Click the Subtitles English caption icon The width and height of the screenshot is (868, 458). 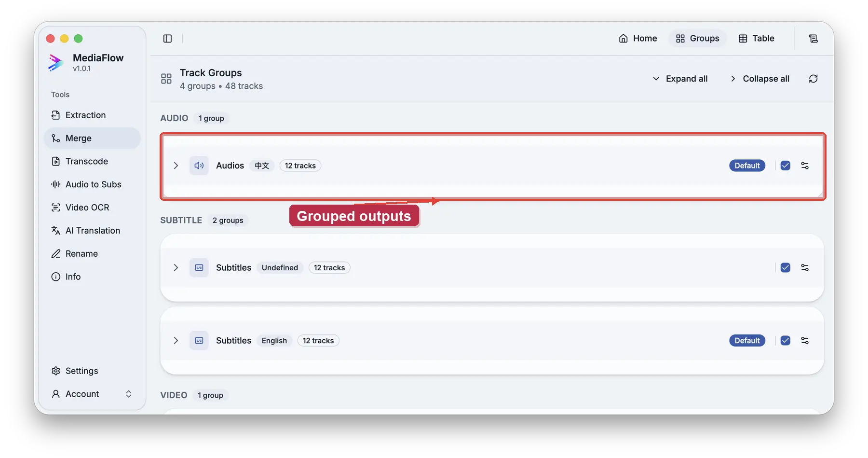pyautogui.click(x=199, y=341)
